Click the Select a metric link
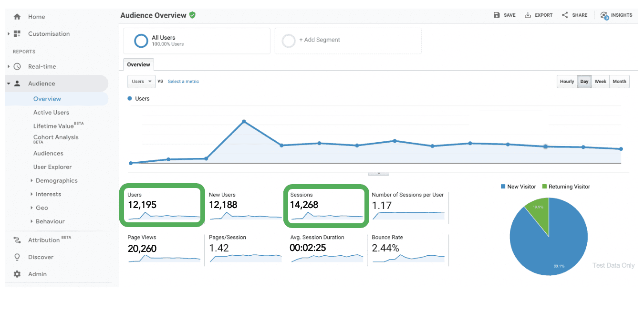 click(183, 81)
